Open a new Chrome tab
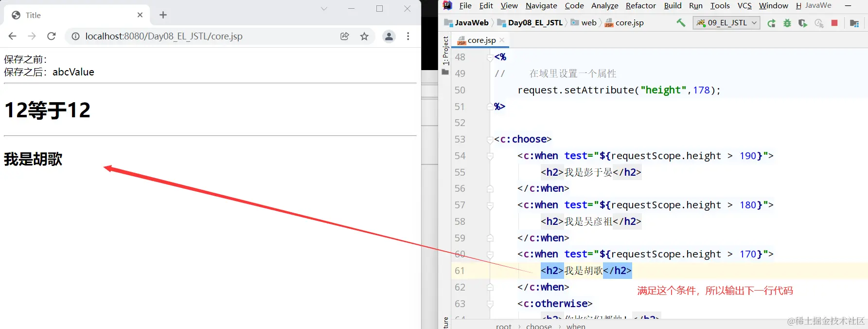This screenshot has width=868, height=329. pyautogui.click(x=163, y=15)
